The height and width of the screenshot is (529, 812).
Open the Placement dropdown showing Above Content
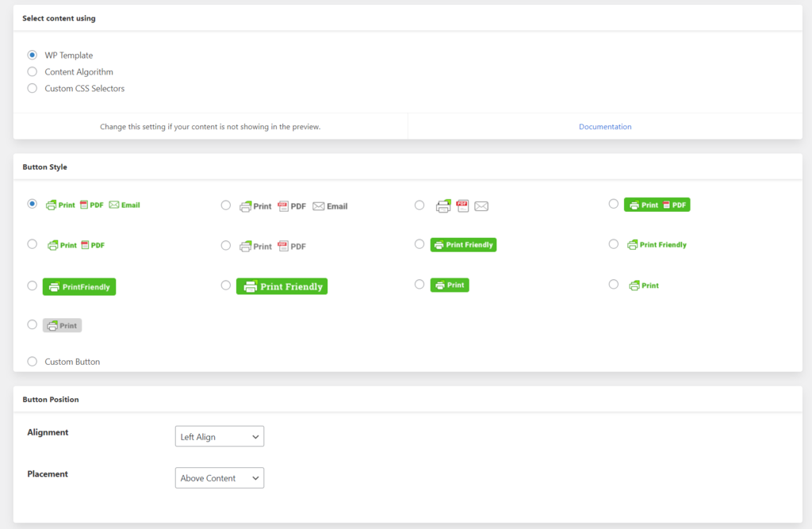(219, 477)
